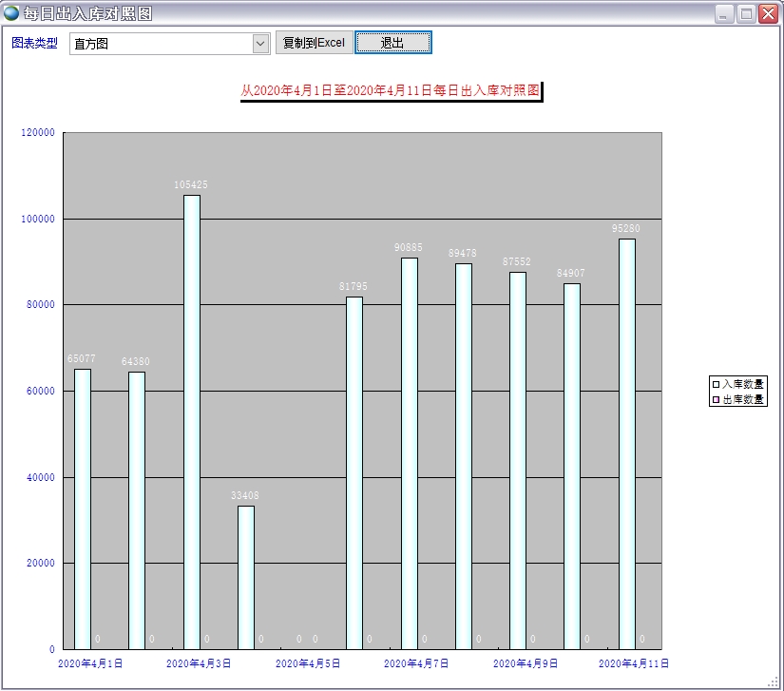Click the 120000 y-axis label
This screenshot has width=784, height=691.
[x=39, y=133]
